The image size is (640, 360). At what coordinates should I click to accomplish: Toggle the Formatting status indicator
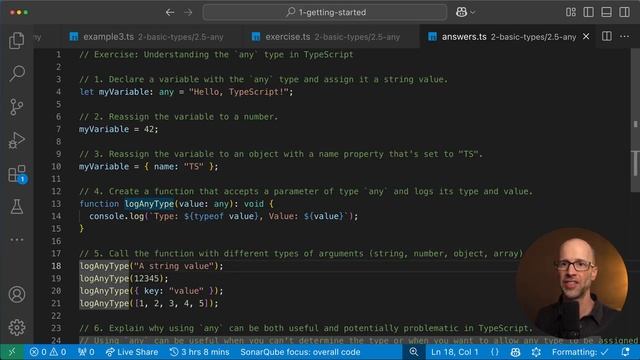click(580, 352)
